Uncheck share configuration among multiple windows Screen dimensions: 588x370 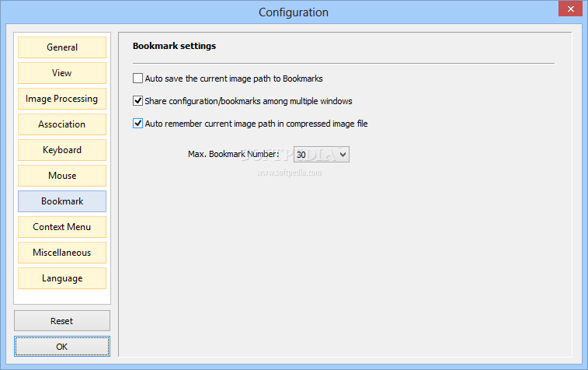click(137, 100)
